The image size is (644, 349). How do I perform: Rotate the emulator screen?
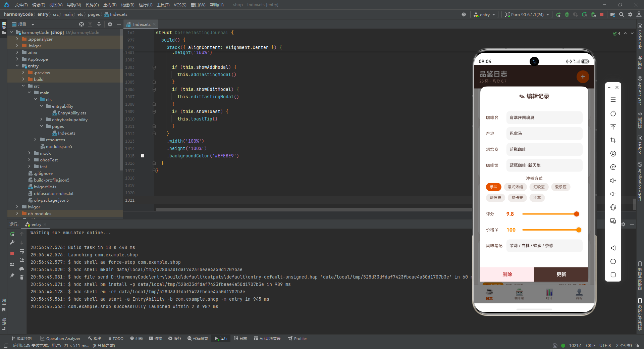(x=613, y=207)
